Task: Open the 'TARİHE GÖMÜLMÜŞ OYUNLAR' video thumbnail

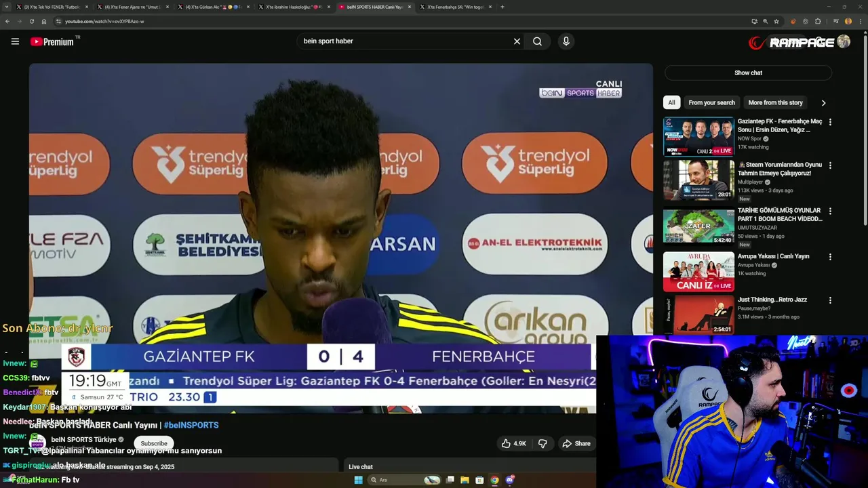Action: pyautogui.click(x=698, y=226)
